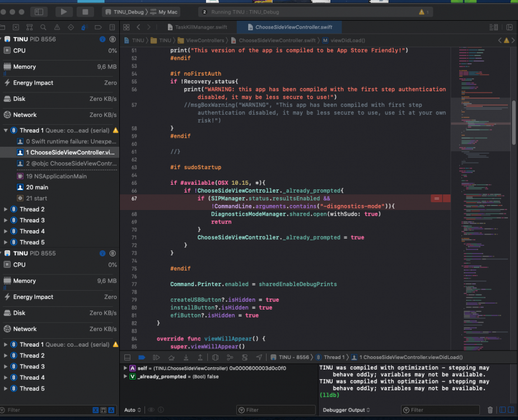518x420 pixels.
Task: Toggle third filter option in debug navigator
Action: tap(111, 410)
